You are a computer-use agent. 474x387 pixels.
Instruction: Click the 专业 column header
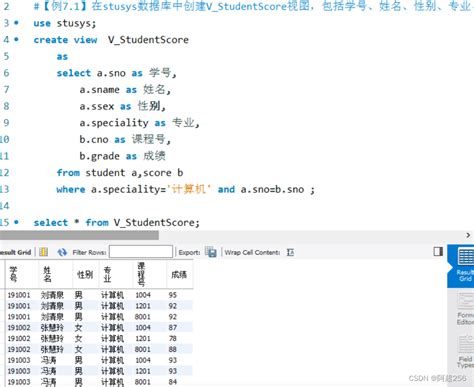pos(116,275)
